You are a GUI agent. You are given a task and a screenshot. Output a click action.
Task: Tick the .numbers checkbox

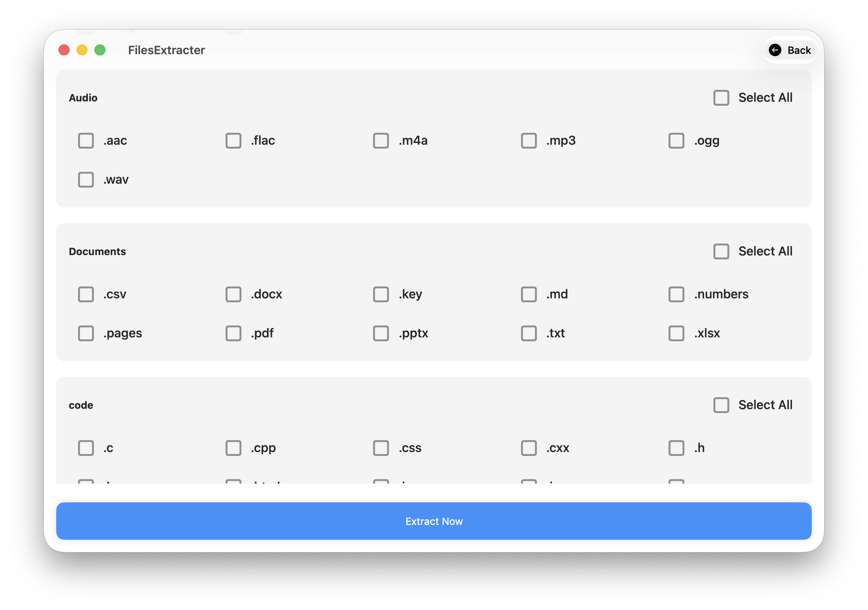tap(676, 294)
